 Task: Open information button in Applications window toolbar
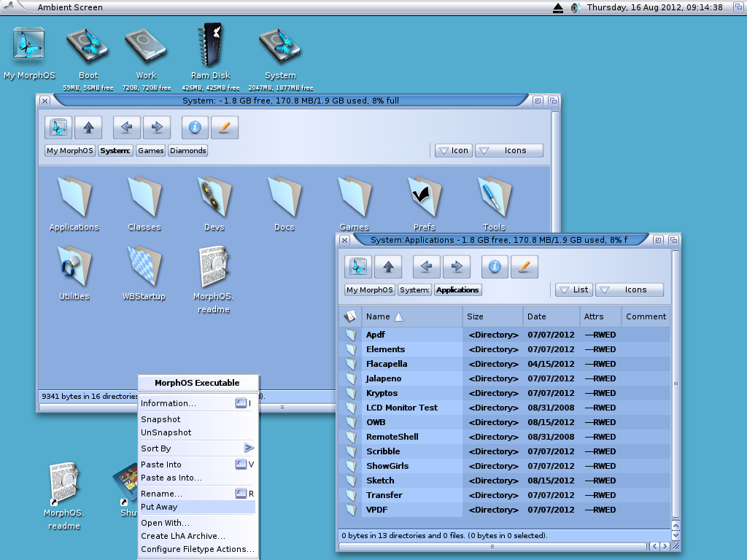point(495,267)
